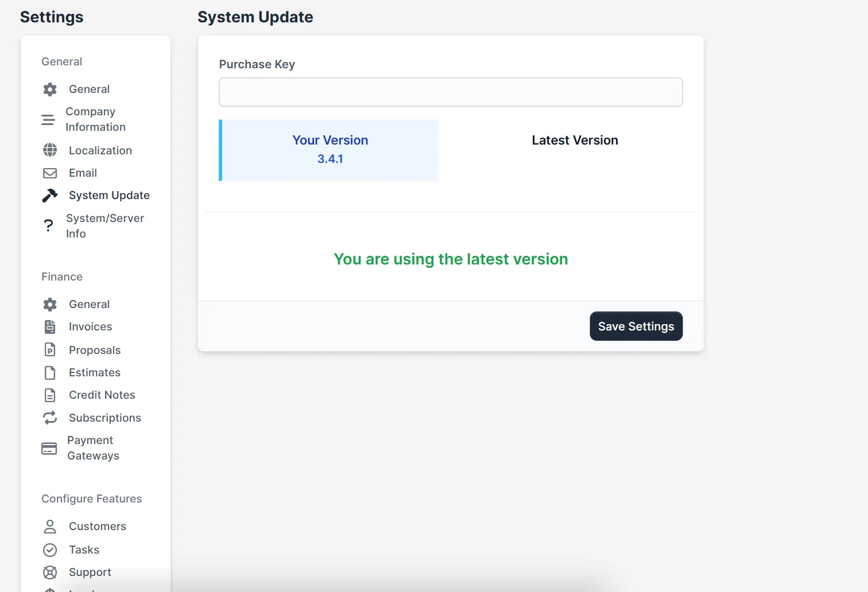Go to Email settings
Viewport: 868px width, 592px height.
pos(83,173)
